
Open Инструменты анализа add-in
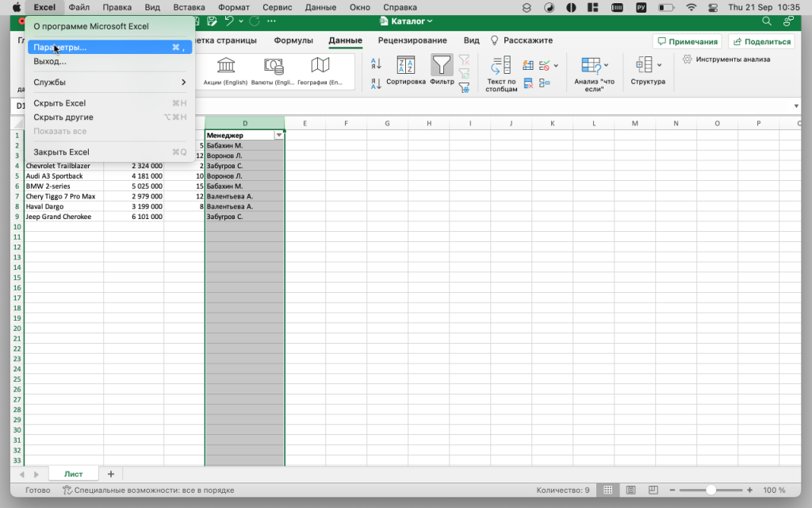tap(726, 60)
